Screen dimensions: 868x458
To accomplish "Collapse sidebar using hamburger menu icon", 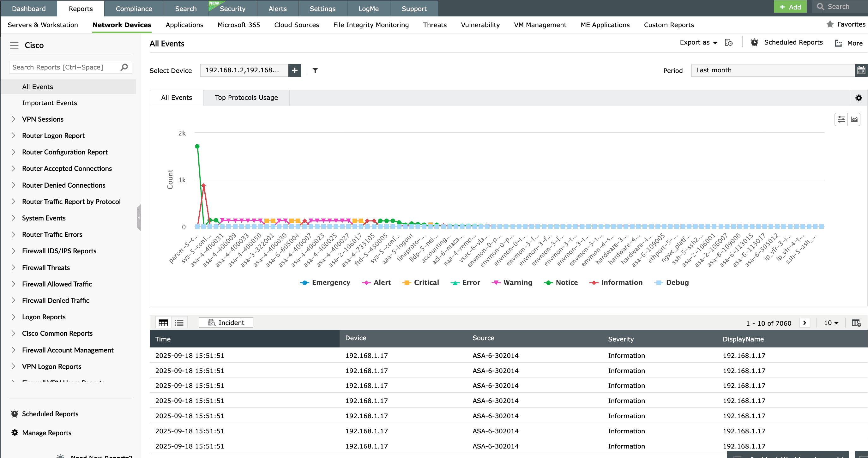I will 14,45.
